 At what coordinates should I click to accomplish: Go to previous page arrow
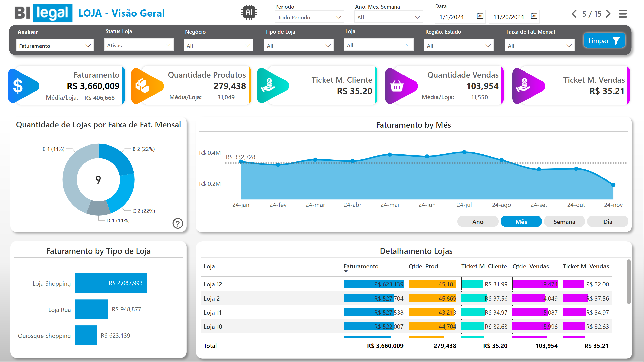574,14
